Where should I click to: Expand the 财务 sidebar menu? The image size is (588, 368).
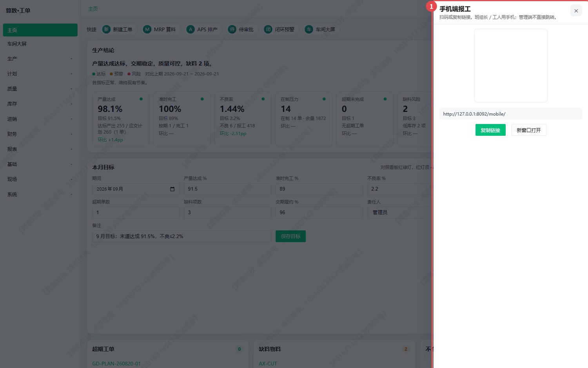[x=40, y=134]
